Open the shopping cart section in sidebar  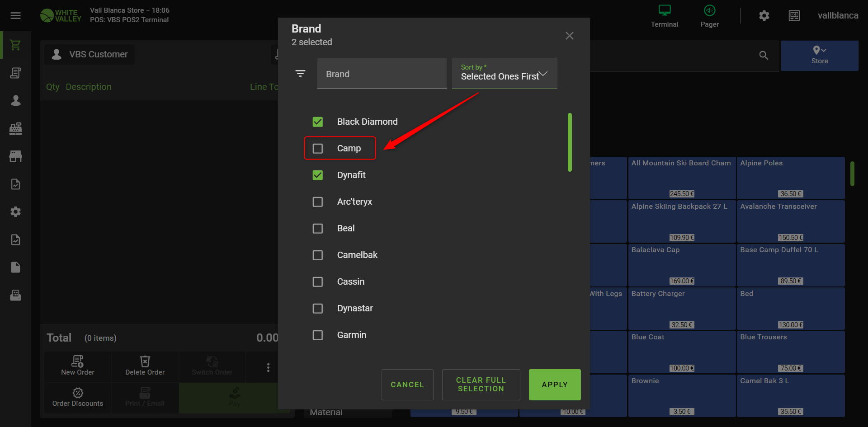16,45
